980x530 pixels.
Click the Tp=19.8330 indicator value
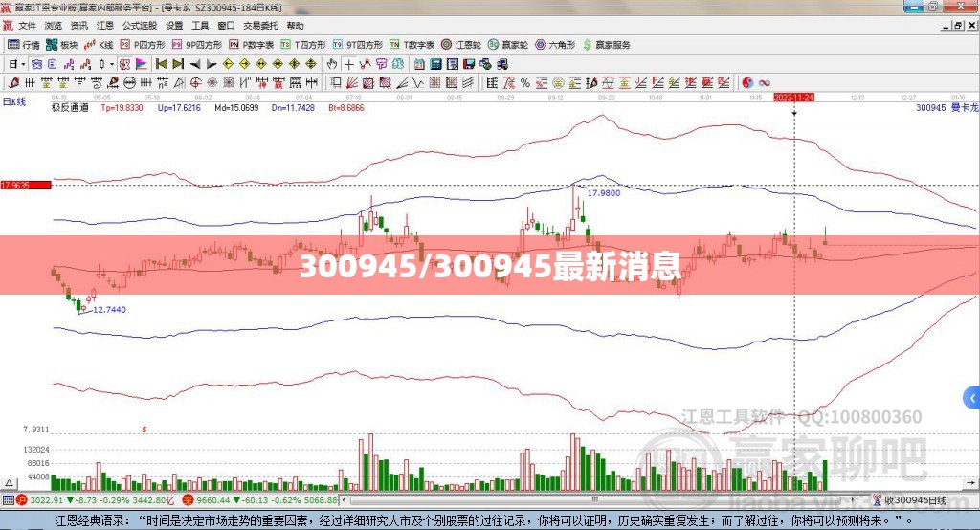[x=122, y=107]
